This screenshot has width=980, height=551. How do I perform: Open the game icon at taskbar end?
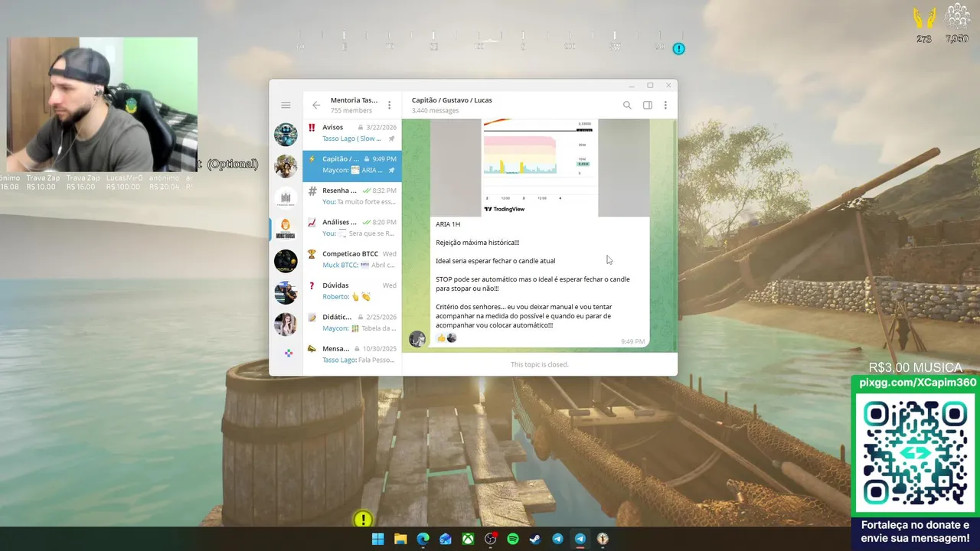(x=603, y=539)
